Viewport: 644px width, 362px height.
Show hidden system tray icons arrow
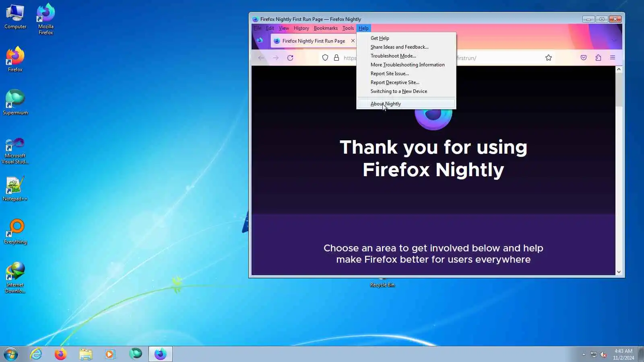[584, 354]
